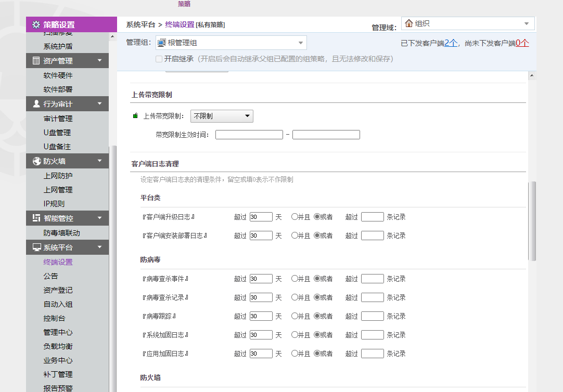
Task: Click the 带宽限制生效时间 start time field
Action: pos(249,135)
